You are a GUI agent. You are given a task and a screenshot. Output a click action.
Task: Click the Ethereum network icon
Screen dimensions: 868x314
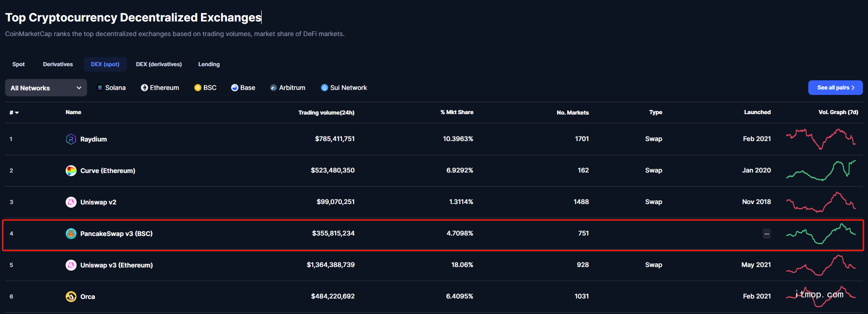[145, 88]
